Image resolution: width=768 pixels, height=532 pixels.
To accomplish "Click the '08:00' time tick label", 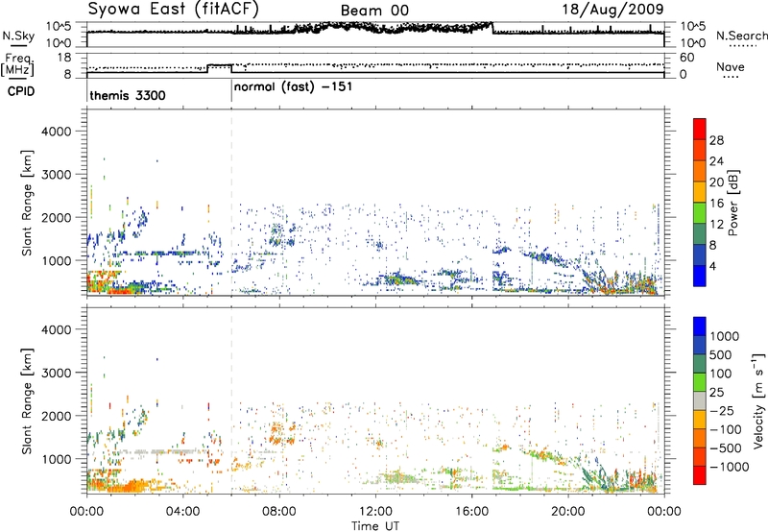I will (x=279, y=512).
